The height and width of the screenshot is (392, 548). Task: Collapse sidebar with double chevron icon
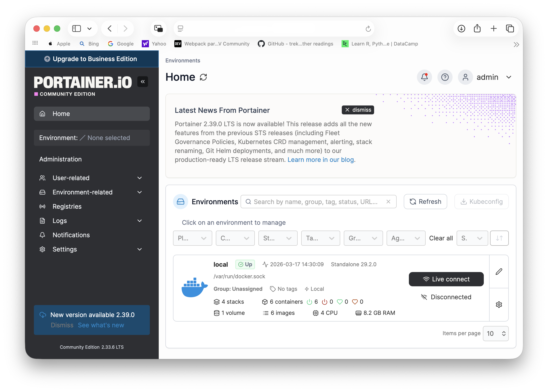coord(143,82)
